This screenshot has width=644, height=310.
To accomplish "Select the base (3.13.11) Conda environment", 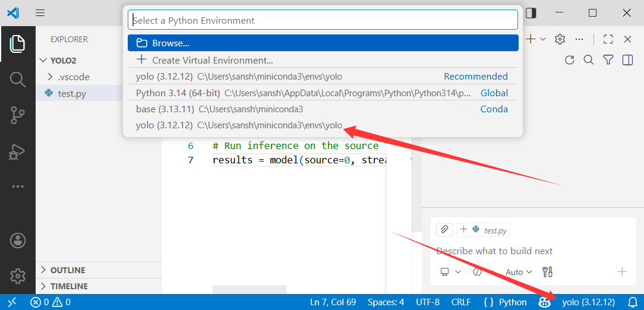I will point(323,109).
